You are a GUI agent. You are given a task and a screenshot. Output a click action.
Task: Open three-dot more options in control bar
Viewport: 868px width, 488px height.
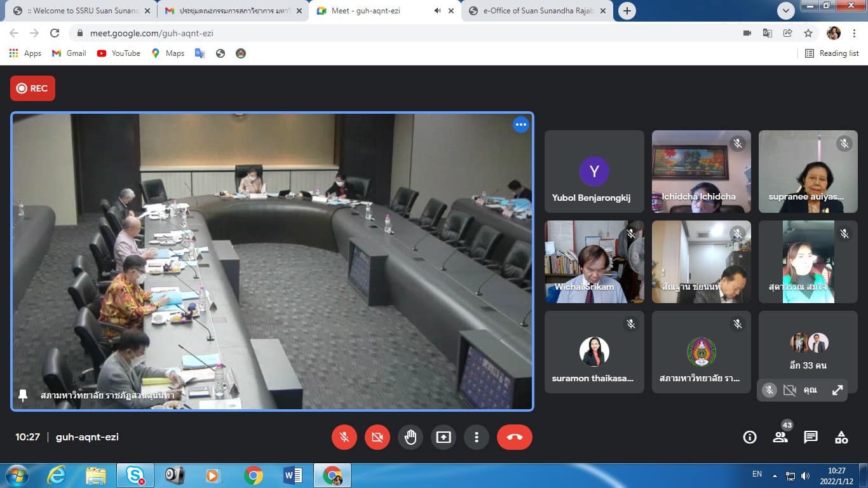pyautogui.click(x=476, y=437)
